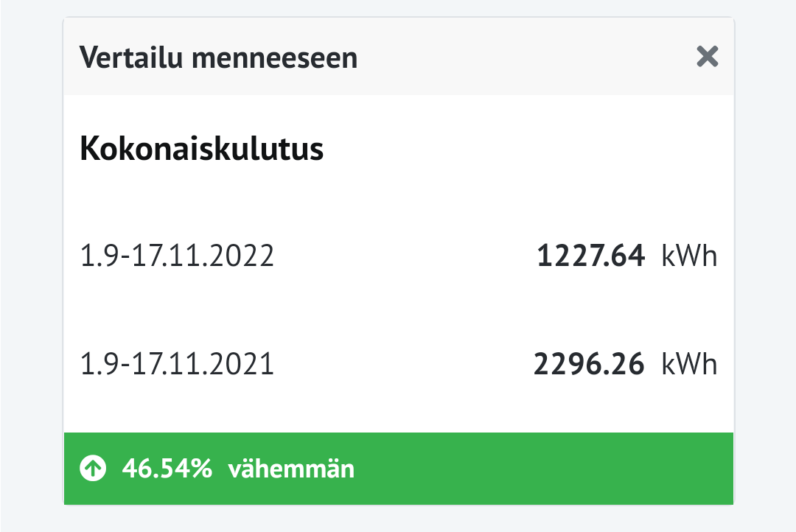Select the 2296.26 consumption value

589,364
